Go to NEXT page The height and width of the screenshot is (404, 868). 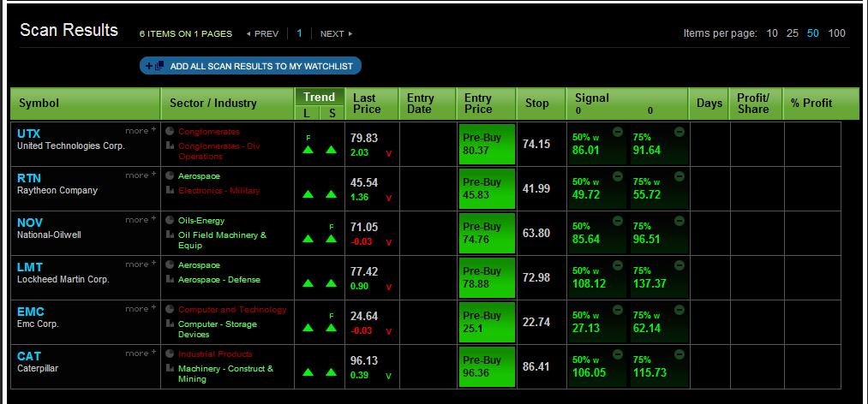pyautogui.click(x=336, y=33)
